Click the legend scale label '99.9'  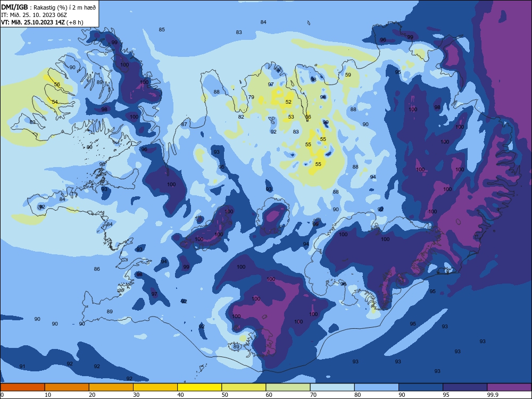[492, 395]
